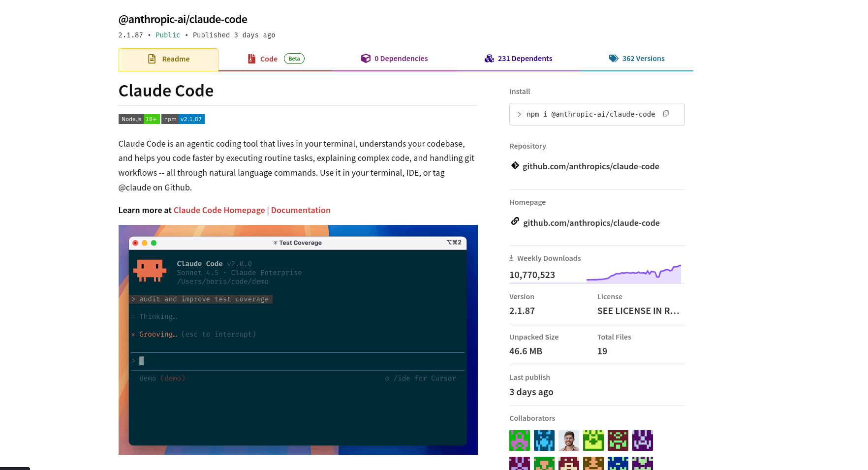Select the Code Beta tab
This screenshot has height=470, width=868.
(x=269, y=59)
